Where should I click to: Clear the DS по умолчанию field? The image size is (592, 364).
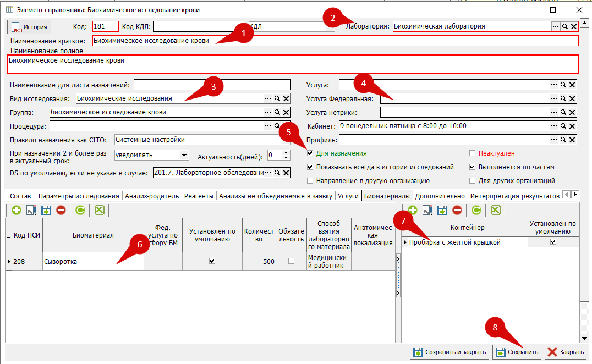(286, 173)
